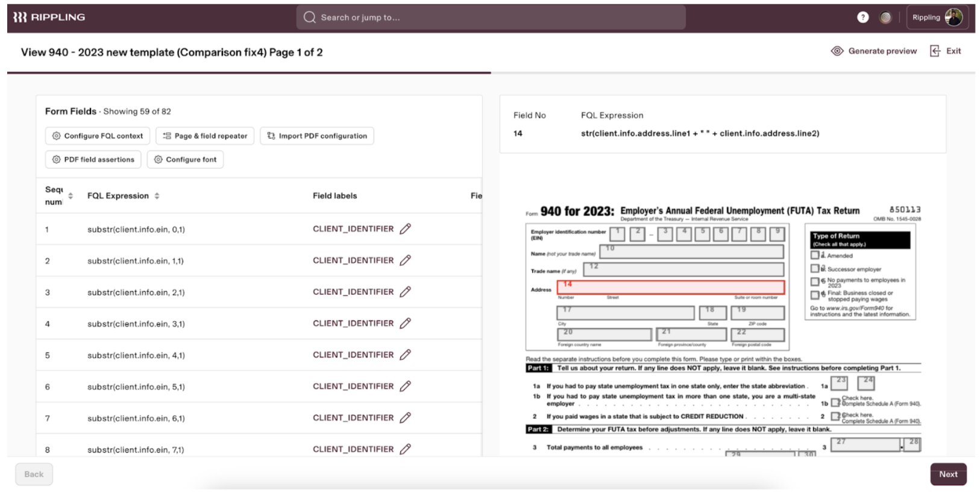Image resolution: width=980 pixels, height=493 pixels.
Task: Click Import PDF configuration
Action: (317, 136)
